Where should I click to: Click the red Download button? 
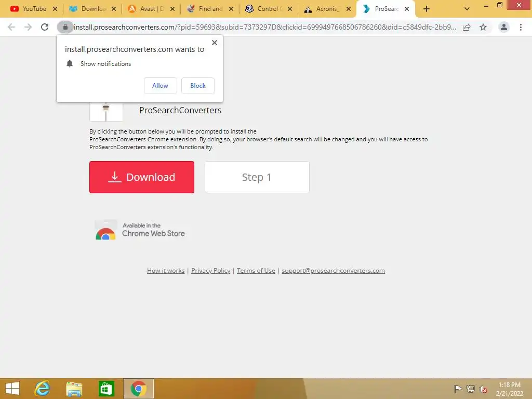[x=142, y=177]
